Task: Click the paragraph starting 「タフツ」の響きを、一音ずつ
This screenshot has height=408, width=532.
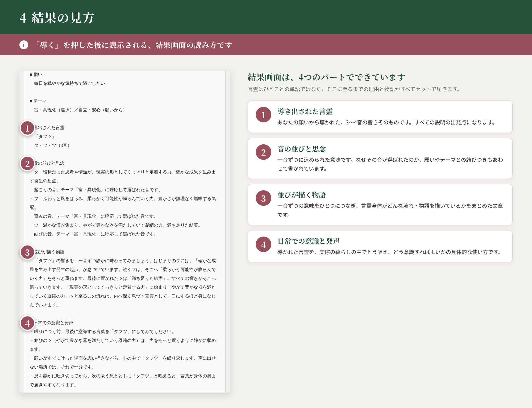Action: tap(123, 283)
